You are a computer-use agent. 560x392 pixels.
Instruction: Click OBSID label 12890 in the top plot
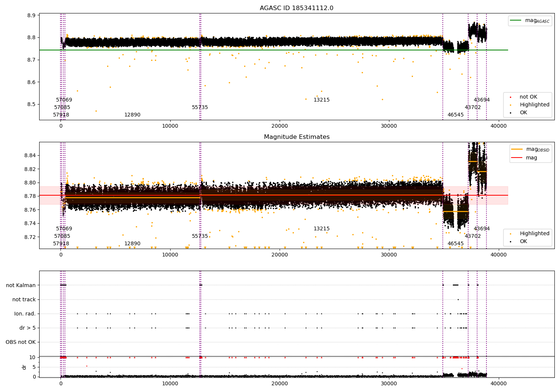click(133, 115)
